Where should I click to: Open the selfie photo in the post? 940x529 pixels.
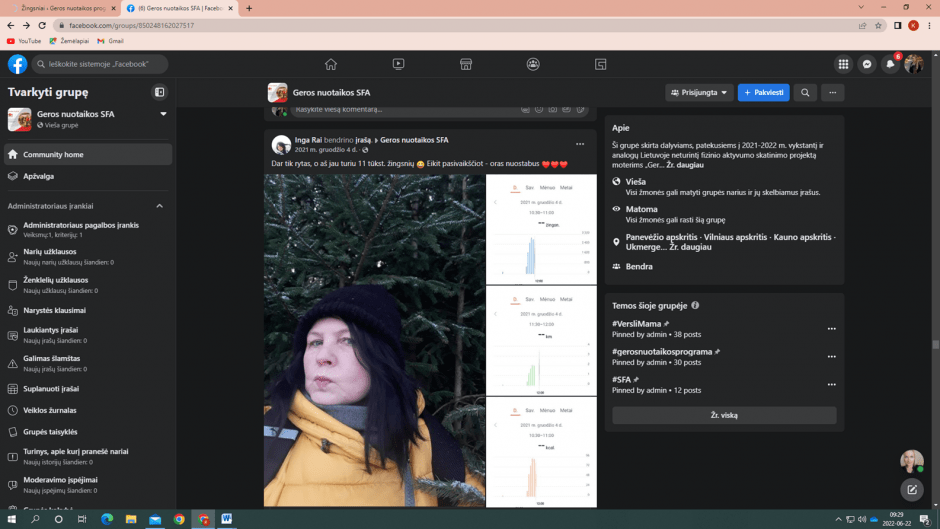pos(375,340)
